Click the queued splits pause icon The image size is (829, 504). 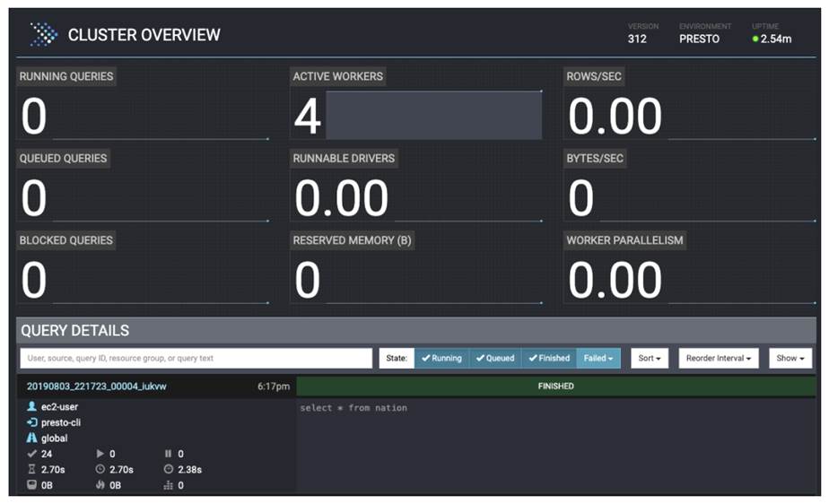(169, 454)
